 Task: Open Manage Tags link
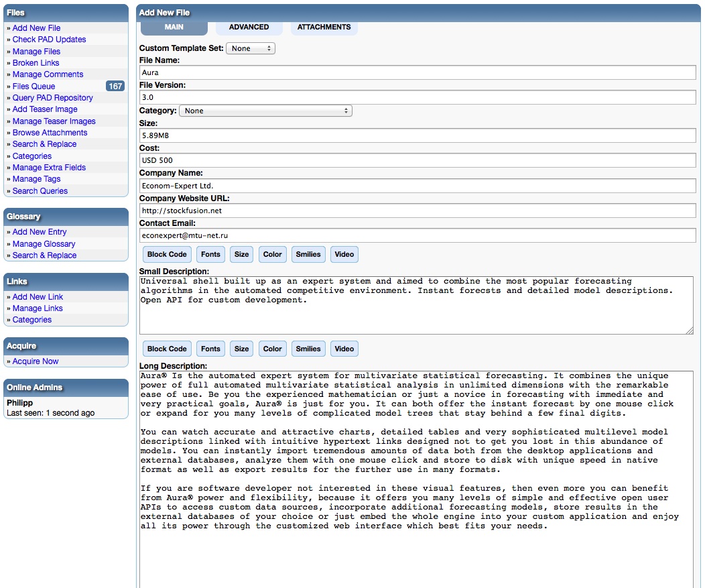coord(36,179)
